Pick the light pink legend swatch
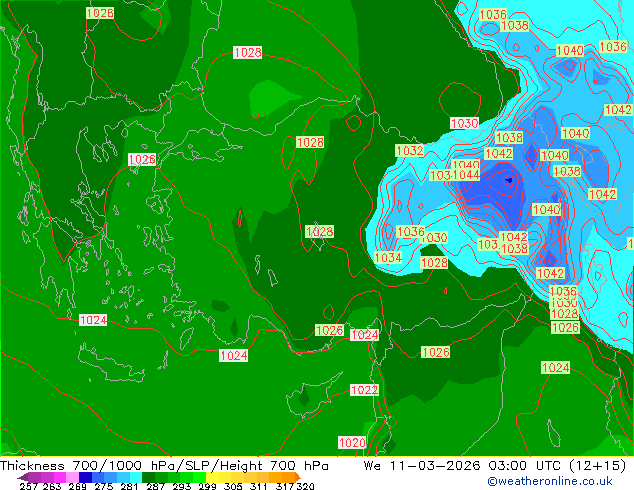 tap(72, 477)
